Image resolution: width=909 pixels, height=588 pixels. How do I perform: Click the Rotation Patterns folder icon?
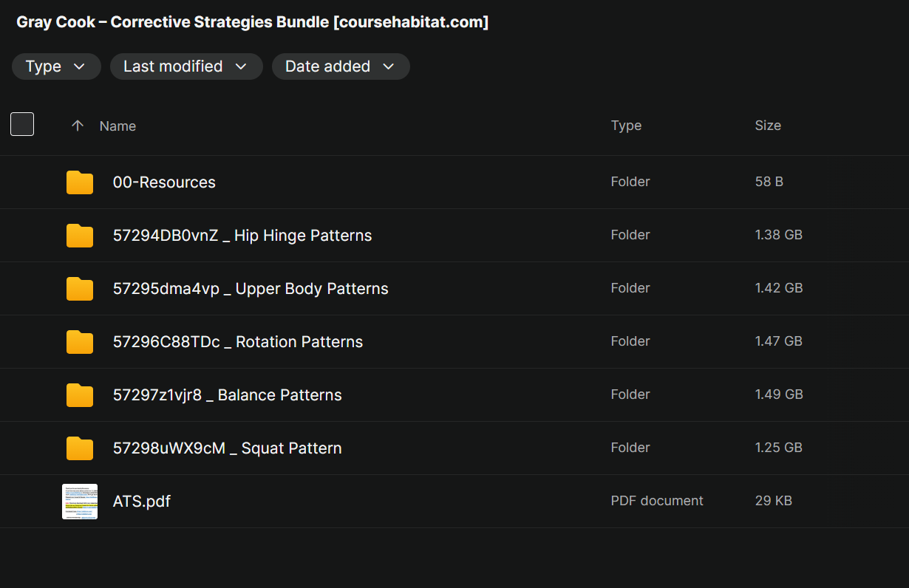[x=80, y=342]
